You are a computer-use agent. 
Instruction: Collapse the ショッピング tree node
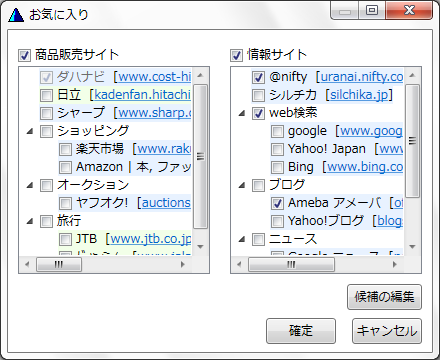[30, 131]
